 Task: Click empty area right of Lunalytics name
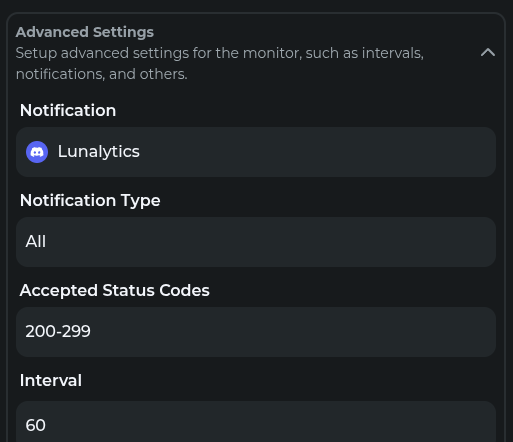click(x=317, y=152)
